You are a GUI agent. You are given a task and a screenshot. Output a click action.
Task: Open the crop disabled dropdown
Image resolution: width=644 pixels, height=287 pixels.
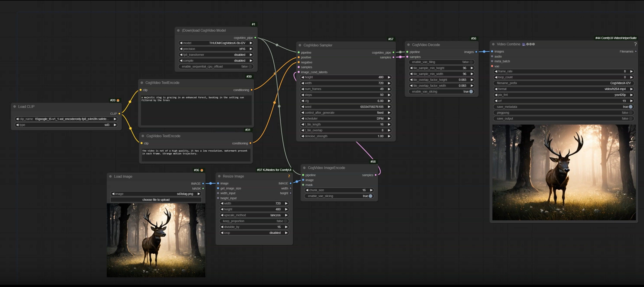254,233
